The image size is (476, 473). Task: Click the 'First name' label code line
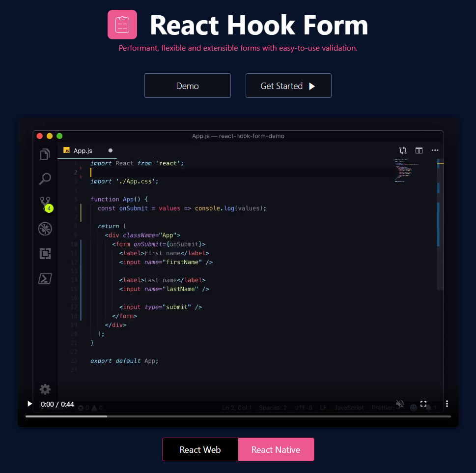(164, 253)
